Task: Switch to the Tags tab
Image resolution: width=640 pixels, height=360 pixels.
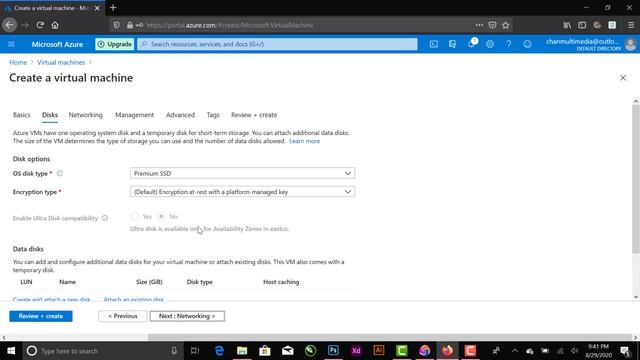Action: pos(213,115)
